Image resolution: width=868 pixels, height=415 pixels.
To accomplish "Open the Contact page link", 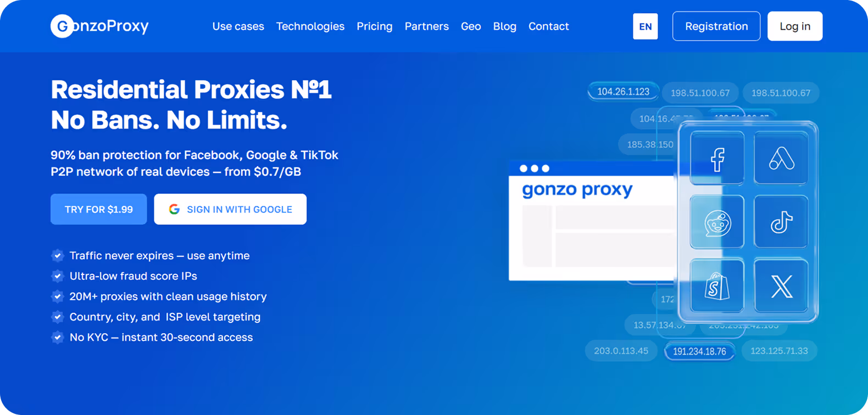I will coord(548,26).
